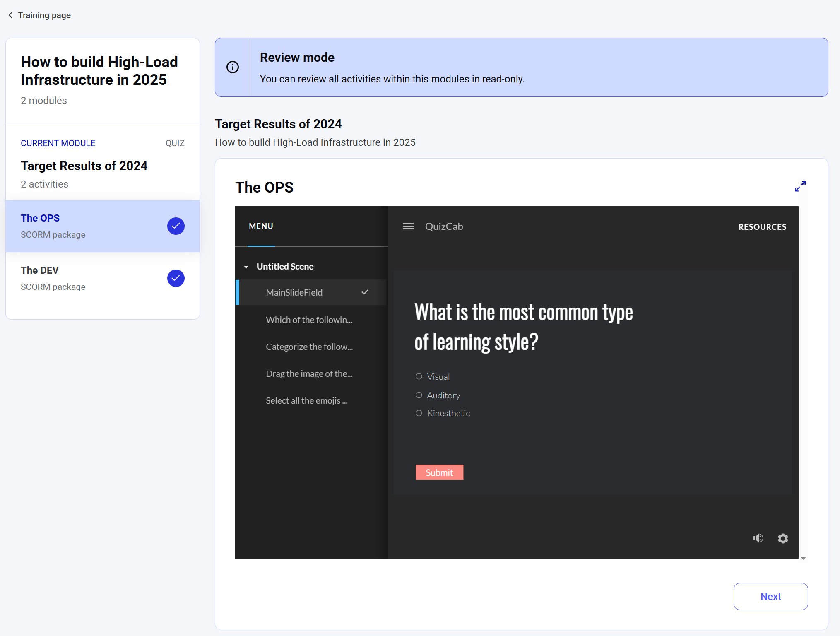Viewport: 840px width, 636px height.
Task: Click the Review mode heading
Action: [x=297, y=58]
